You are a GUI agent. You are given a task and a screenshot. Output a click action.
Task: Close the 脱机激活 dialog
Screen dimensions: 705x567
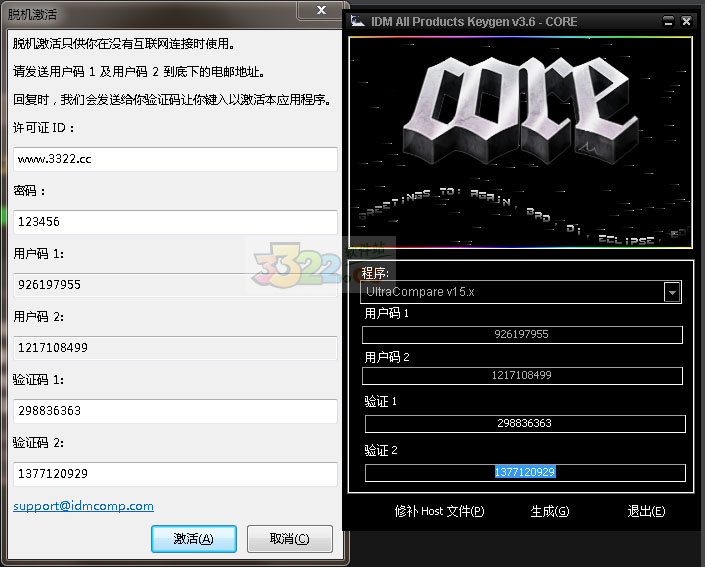tap(321, 10)
